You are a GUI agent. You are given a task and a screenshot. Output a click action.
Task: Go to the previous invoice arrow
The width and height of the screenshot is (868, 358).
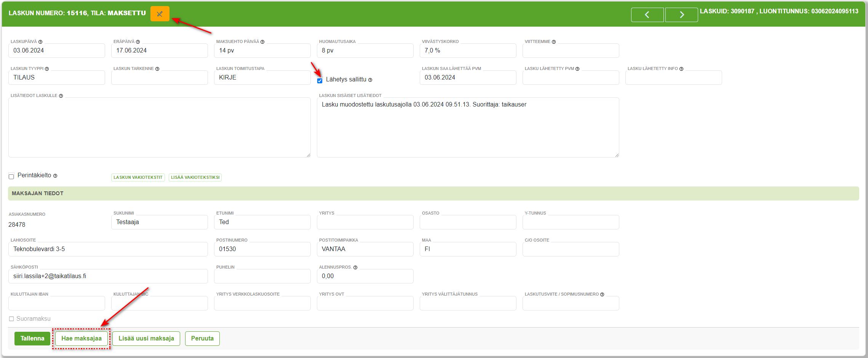coord(647,15)
